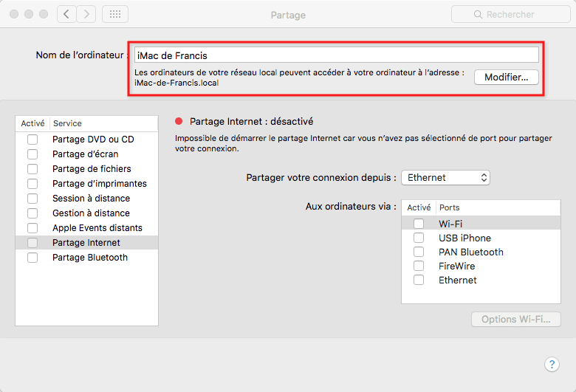The image size is (576, 392).
Task: Select the Ethernet row in ports list
Action: coord(481,280)
